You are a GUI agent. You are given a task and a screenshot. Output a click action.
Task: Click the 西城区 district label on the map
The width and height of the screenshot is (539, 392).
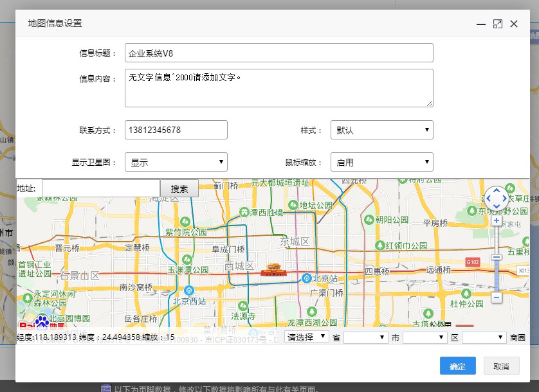(239, 265)
